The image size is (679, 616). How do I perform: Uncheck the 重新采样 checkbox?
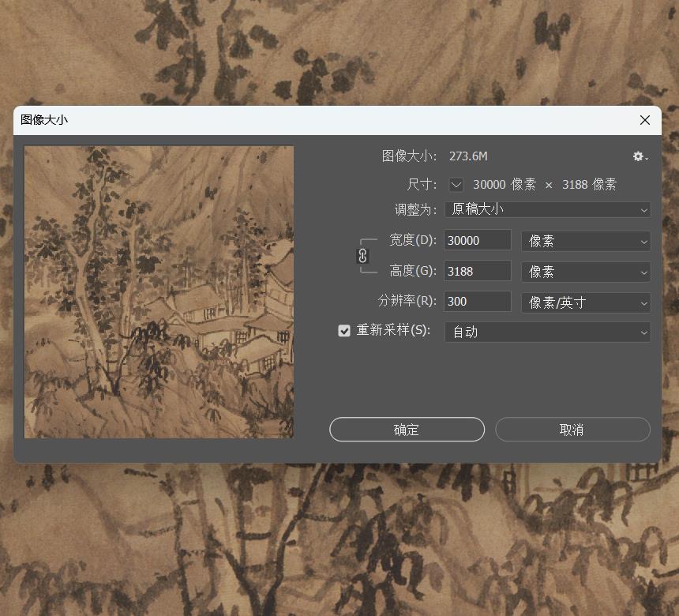coord(344,331)
